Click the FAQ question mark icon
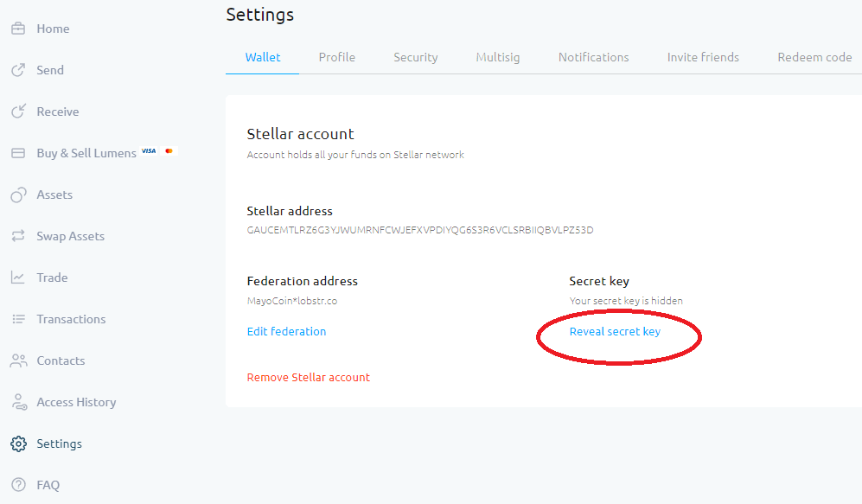The height and width of the screenshot is (504, 862). point(18,484)
